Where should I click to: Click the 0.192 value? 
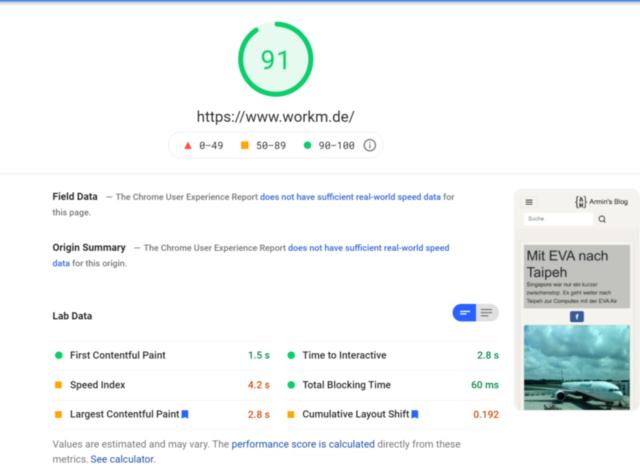486,414
